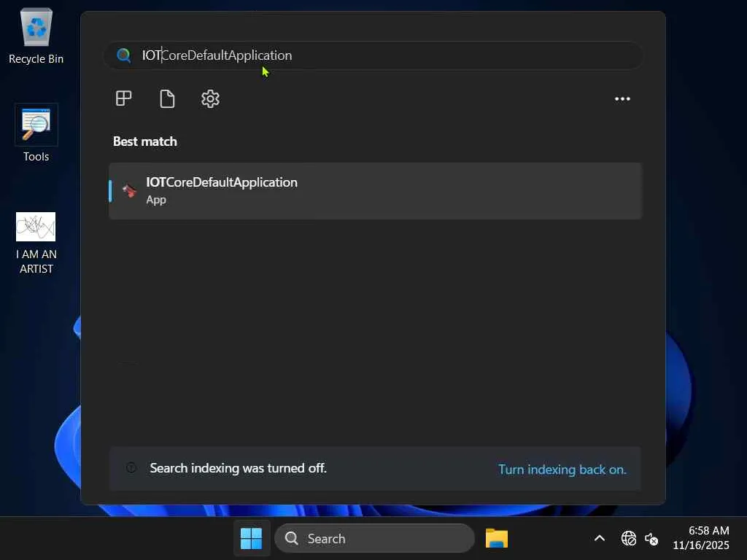Open the clock showing 6:58 AM
The height and width of the screenshot is (560, 747).
701,537
